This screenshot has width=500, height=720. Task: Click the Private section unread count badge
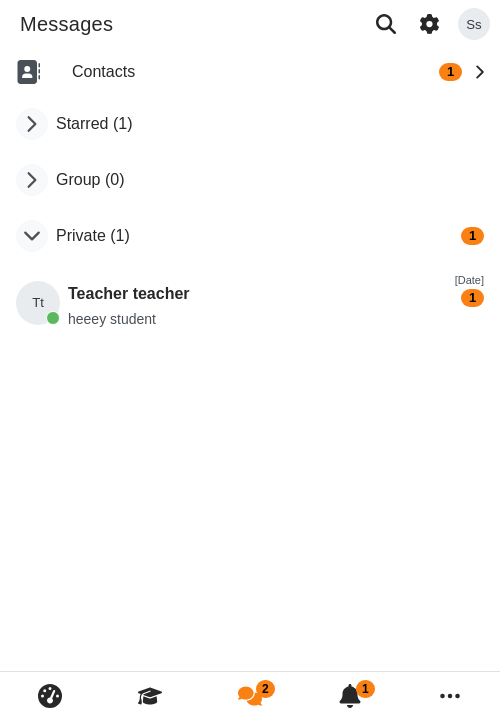(x=472, y=236)
